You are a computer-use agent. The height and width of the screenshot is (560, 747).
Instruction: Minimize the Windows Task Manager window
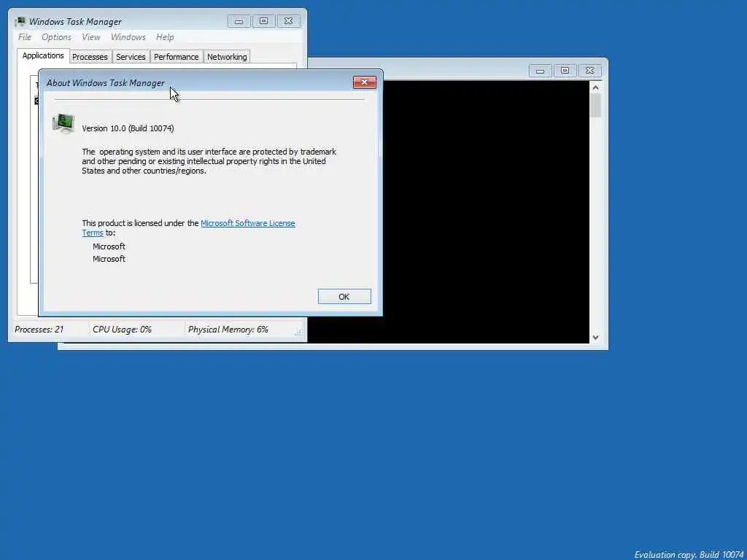[x=239, y=21]
